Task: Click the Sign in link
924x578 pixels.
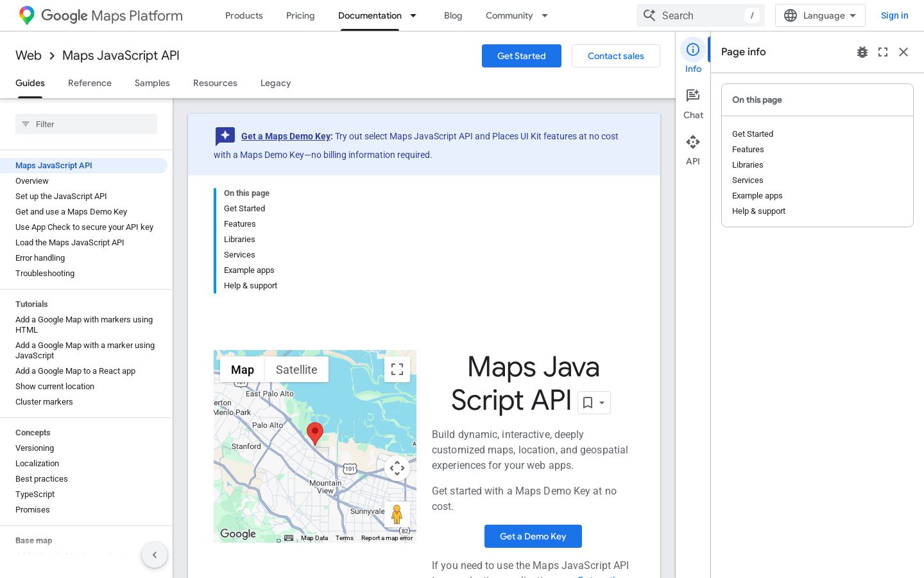Action: (x=894, y=15)
